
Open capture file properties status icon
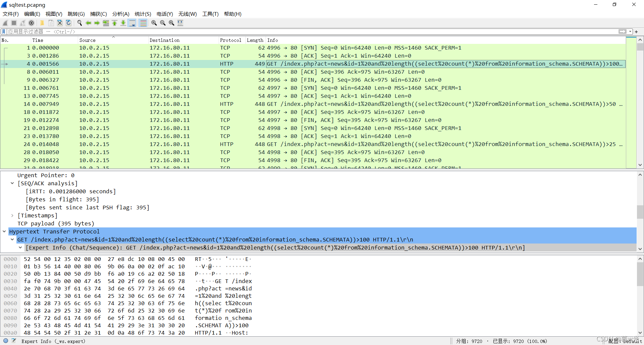(x=14, y=341)
